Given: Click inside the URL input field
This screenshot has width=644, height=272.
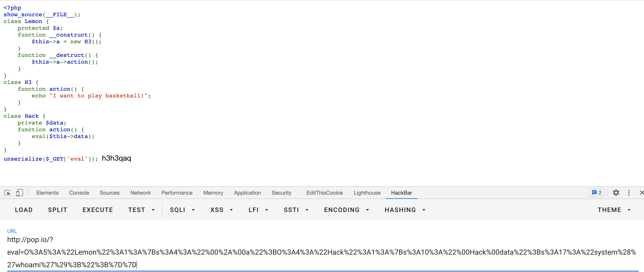Looking at the screenshot, I should [x=321, y=252].
